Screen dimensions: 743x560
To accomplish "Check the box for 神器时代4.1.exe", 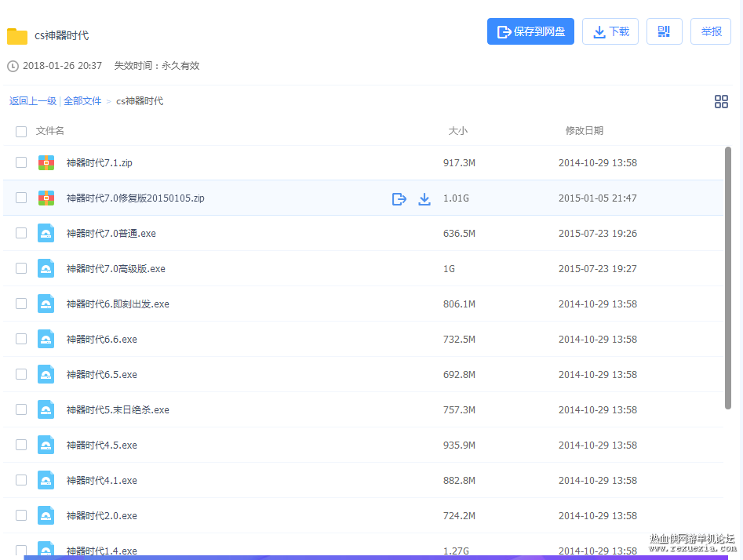I will pos(21,480).
